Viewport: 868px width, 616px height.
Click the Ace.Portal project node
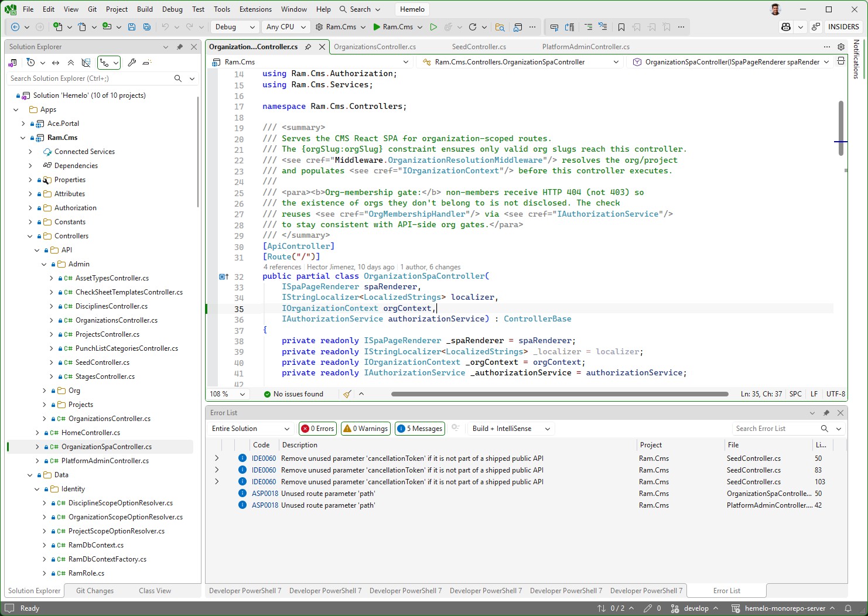[63, 124]
